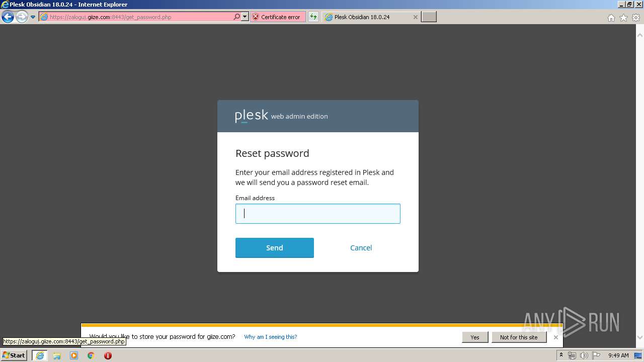Click Internet Explorer taskbar icon
644x362 pixels.
pyautogui.click(x=40, y=355)
